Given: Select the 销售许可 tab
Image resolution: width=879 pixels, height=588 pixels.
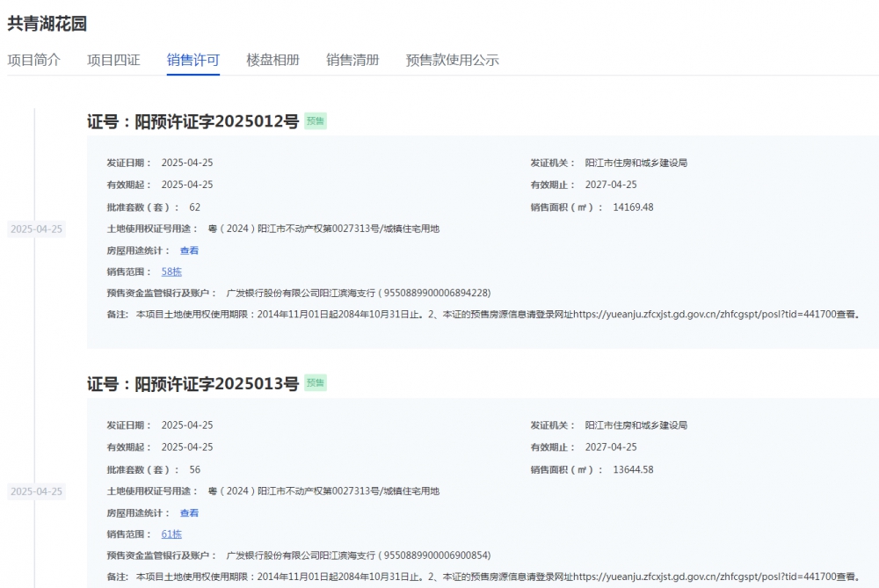Looking at the screenshot, I should click(x=193, y=60).
